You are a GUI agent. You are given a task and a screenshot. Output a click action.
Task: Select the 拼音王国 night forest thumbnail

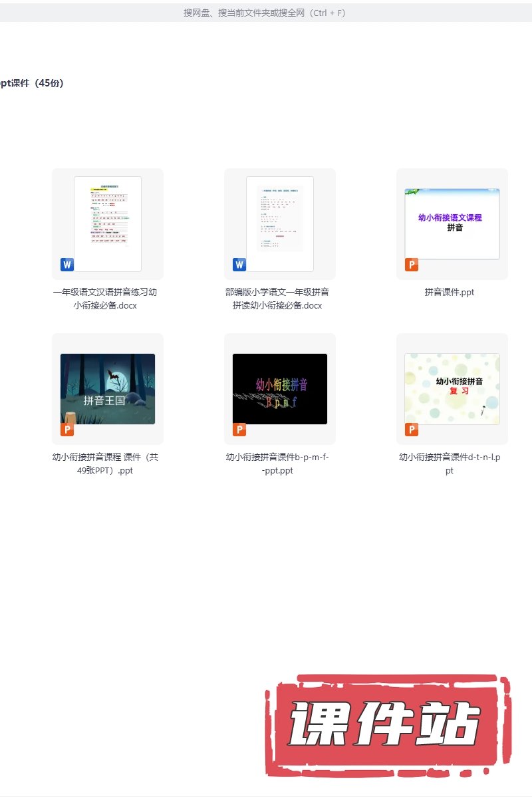point(108,389)
